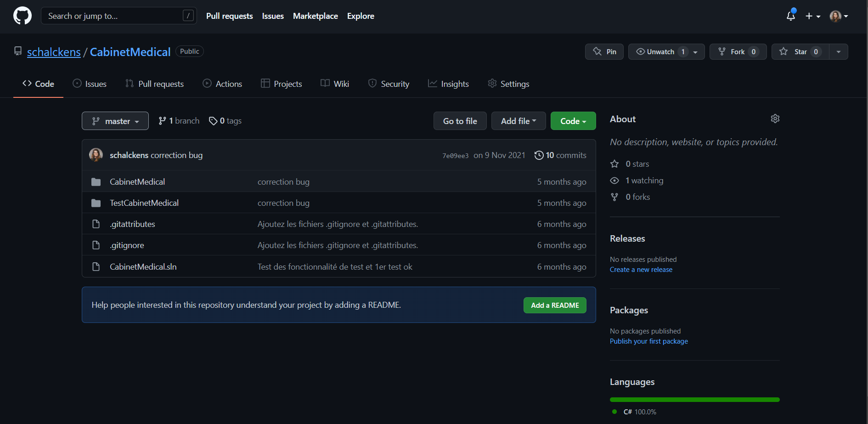Image resolution: width=868 pixels, height=424 pixels.
Task: Click the TestCabinetMedical folder icon
Action: click(96, 203)
